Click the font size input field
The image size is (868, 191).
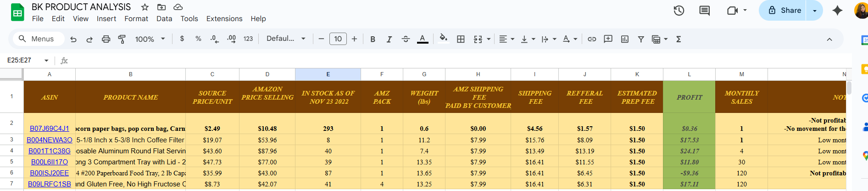(338, 39)
